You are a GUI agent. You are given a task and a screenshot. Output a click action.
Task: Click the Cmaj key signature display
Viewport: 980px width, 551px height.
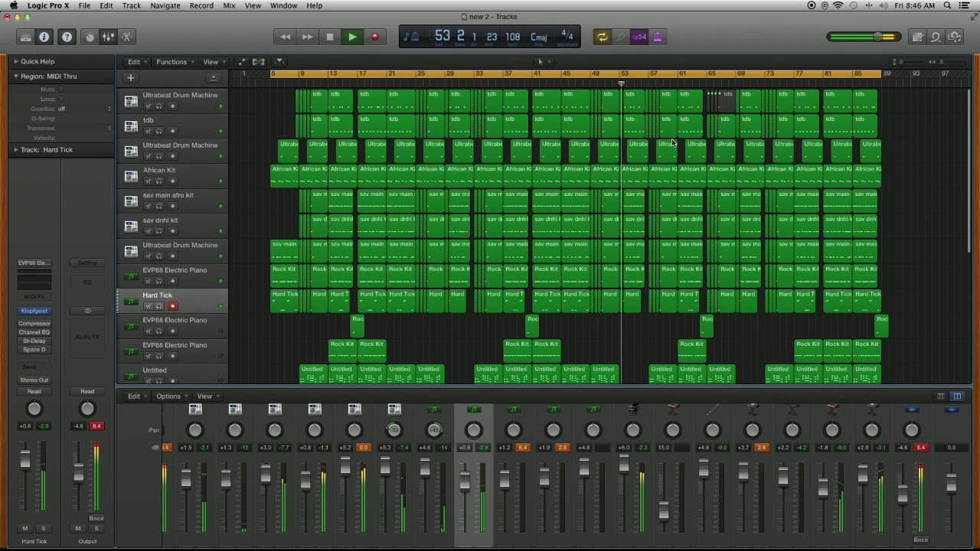point(539,37)
